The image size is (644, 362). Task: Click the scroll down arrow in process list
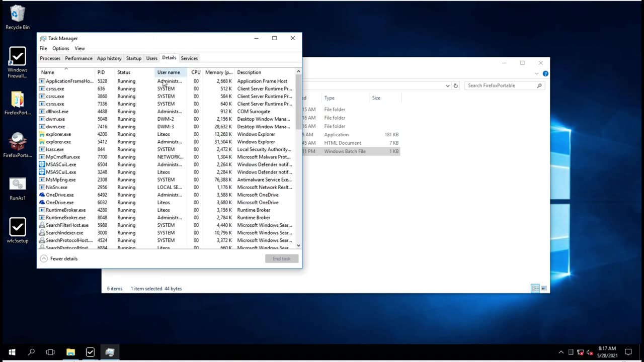pyautogui.click(x=298, y=246)
